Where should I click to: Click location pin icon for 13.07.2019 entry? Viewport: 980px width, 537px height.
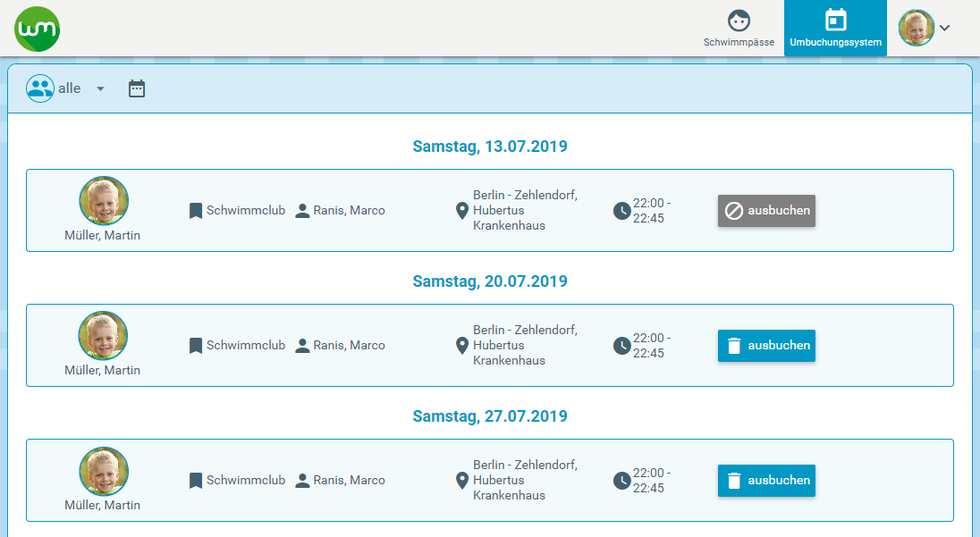[x=462, y=211]
